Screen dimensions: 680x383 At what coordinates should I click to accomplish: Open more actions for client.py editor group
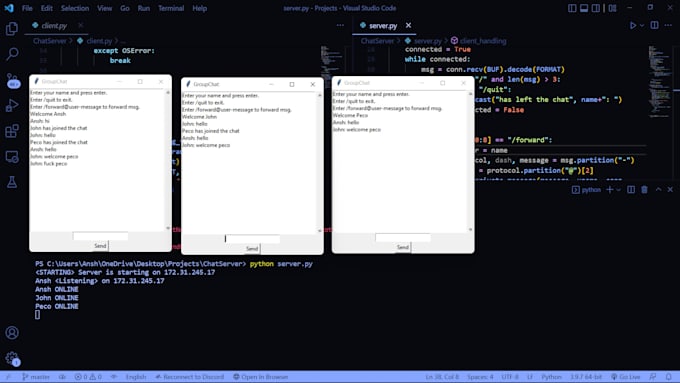coord(340,25)
